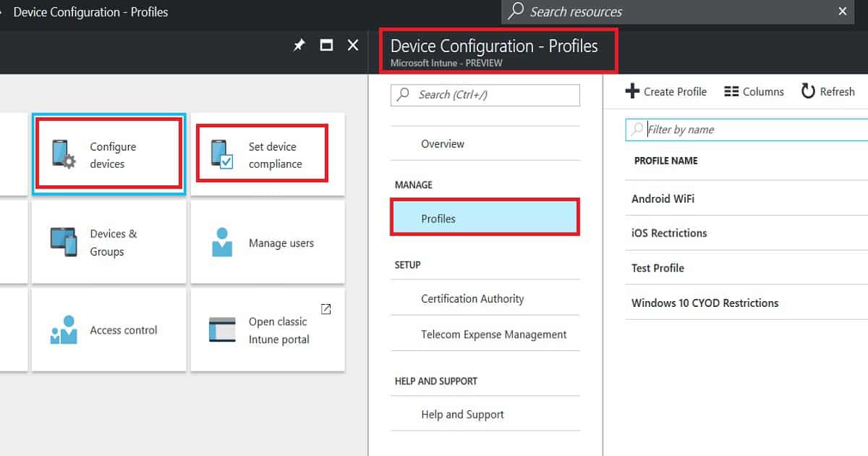Click the Refresh circular arrow icon
868x456 pixels.
coord(808,91)
